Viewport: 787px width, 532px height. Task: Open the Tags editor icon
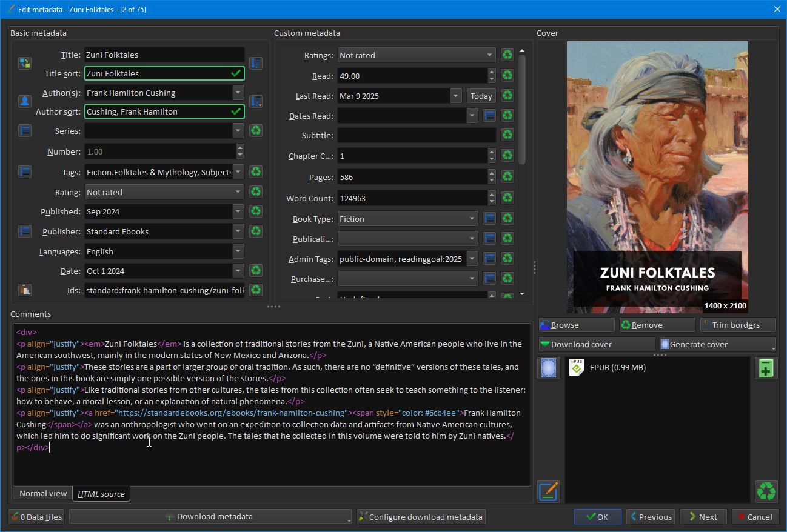(25, 172)
